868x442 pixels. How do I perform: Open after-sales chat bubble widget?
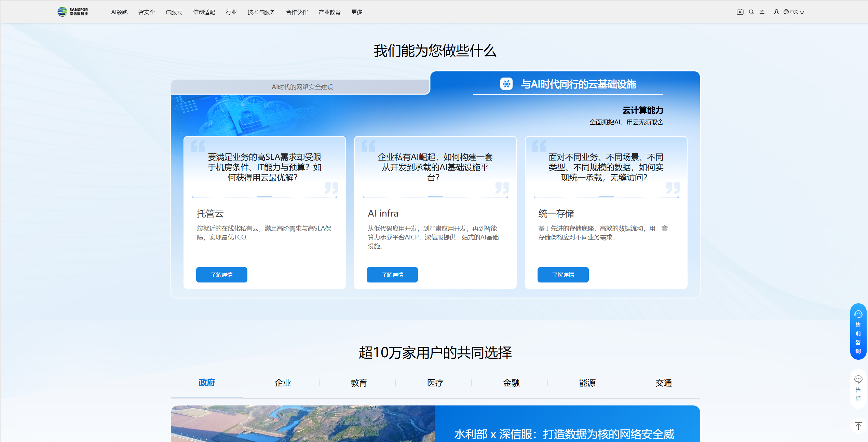858,388
